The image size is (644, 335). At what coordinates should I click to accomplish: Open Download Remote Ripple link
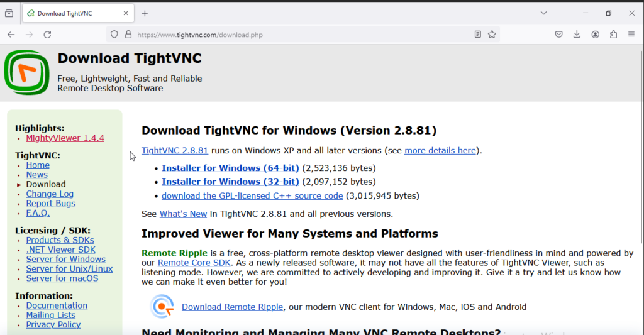232,307
